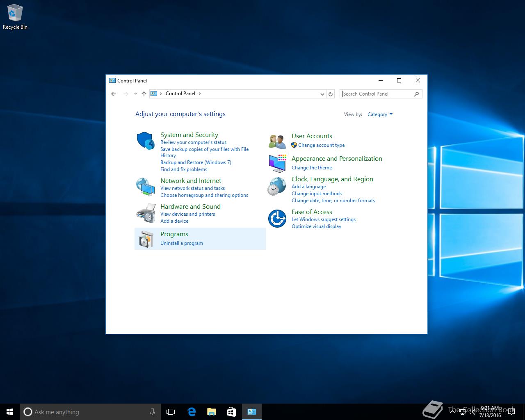Expand the chevron after Control Panel breadcrumb

[200, 94]
